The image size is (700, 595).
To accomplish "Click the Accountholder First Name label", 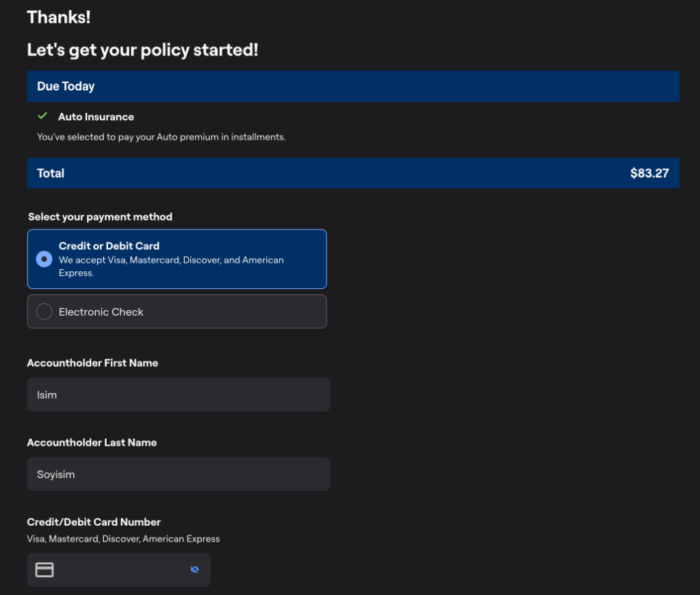I will click(92, 363).
